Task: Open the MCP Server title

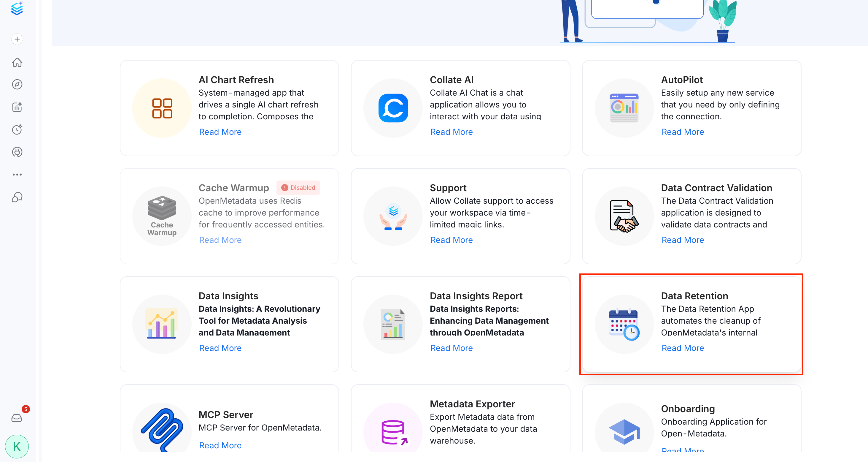Action: coord(226,414)
